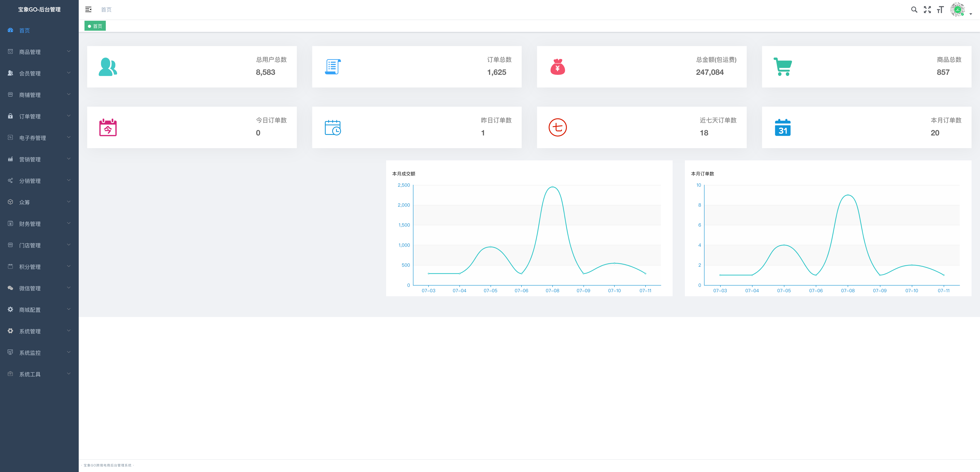This screenshot has width=980, height=472.
Task: Click the 07-05 data point on 本月订单数 chart
Action: pos(784,245)
